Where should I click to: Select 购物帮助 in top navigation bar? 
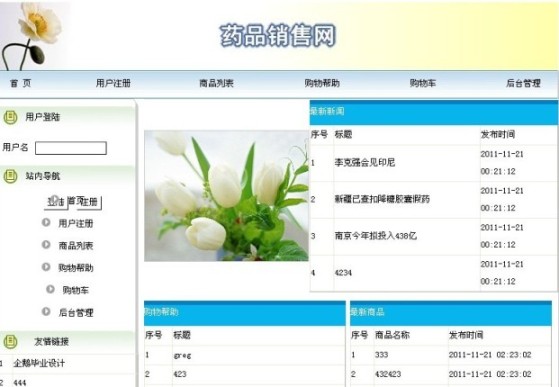(322, 83)
